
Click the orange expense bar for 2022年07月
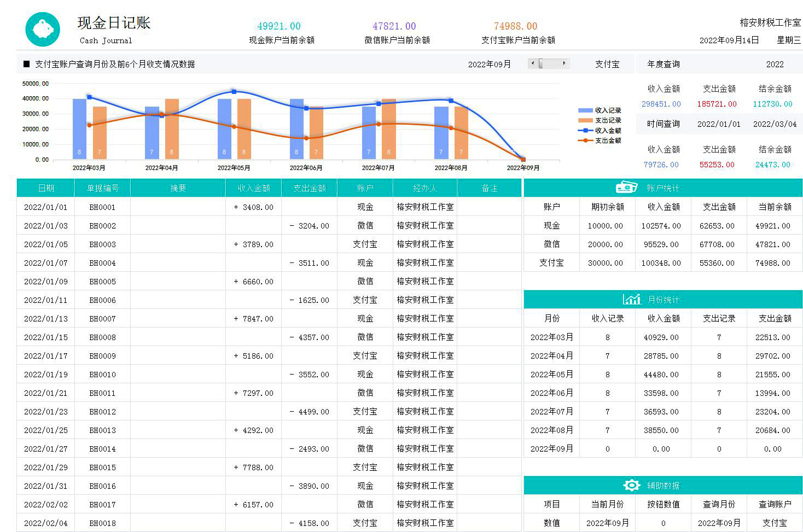(389, 129)
